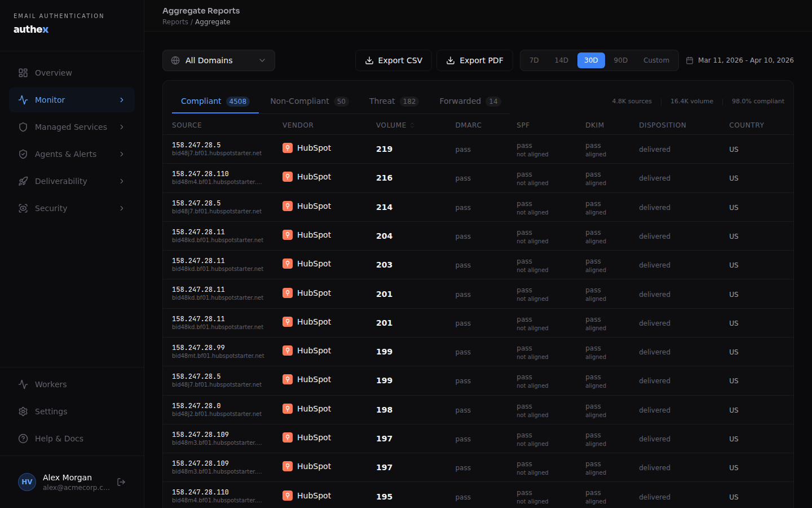Click the Settings gear icon
The height and width of the screenshot is (508, 812).
pos(23,411)
